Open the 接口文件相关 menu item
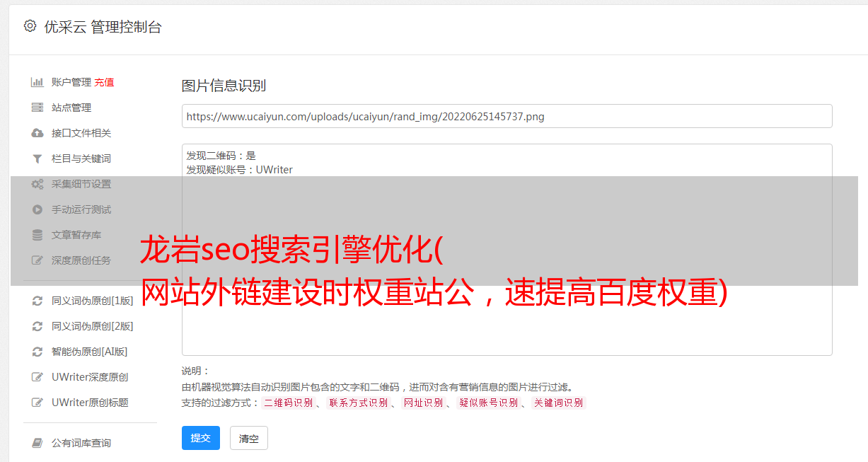This screenshot has width=868, height=462. 81,133
